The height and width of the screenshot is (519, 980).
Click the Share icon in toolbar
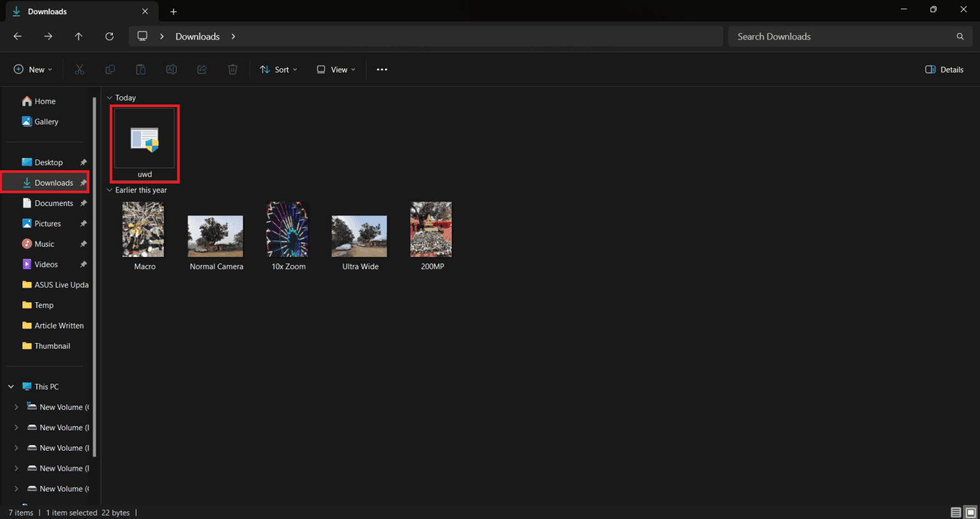coord(202,69)
